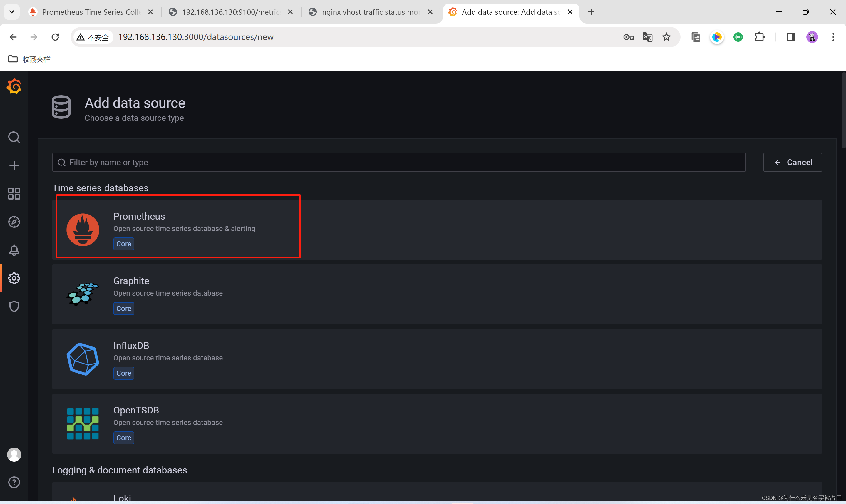Choose the Graphite data source

tap(437, 294)
